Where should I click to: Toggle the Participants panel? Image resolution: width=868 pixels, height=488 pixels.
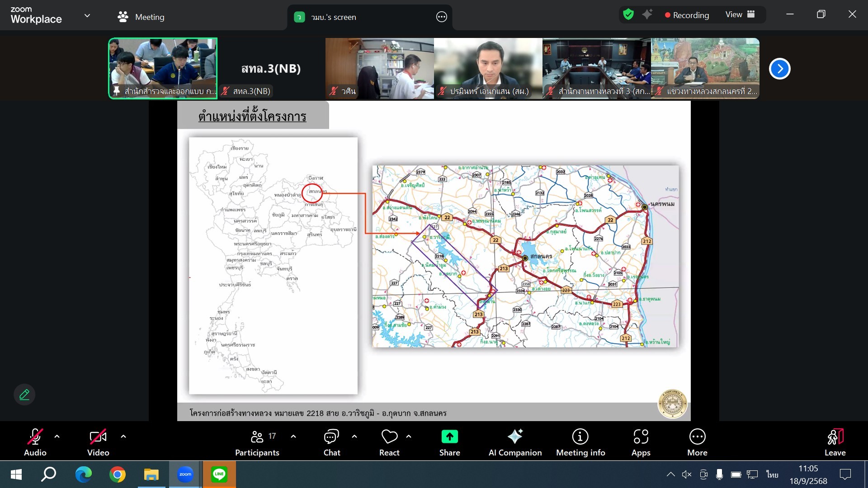pos(257,437)
